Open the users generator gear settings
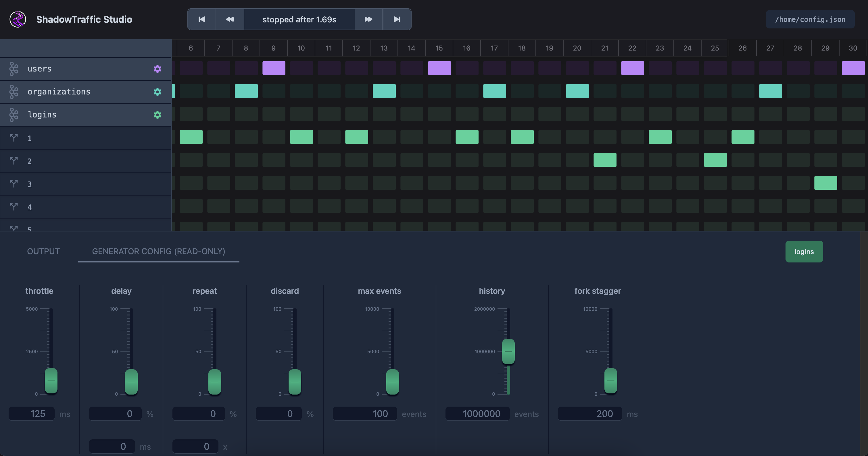The height and width of the screenshot is (456, 868). pyautogui.click(x=157, y=69)
